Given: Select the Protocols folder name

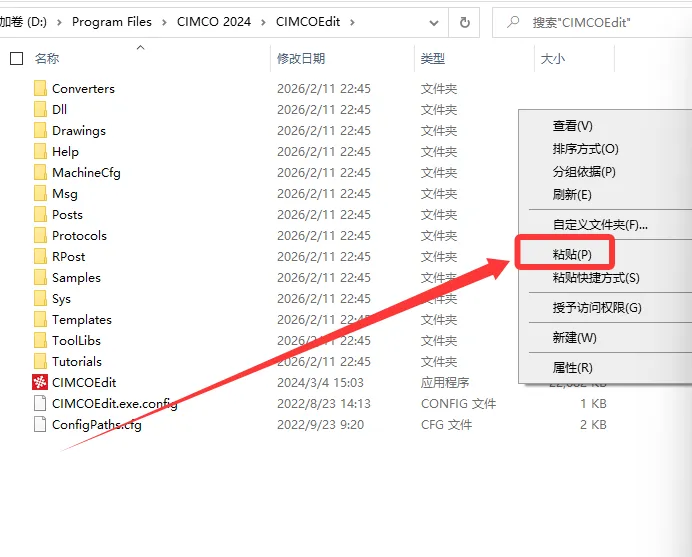Looking at the screenshot, I should [79, 236].
